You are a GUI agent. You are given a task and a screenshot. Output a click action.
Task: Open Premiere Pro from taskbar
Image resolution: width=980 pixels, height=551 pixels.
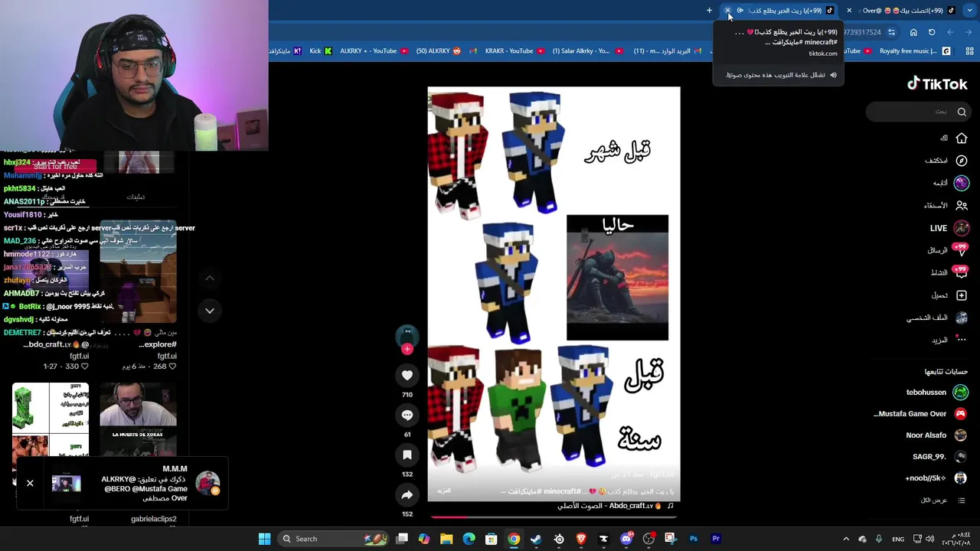coord(716,539)
